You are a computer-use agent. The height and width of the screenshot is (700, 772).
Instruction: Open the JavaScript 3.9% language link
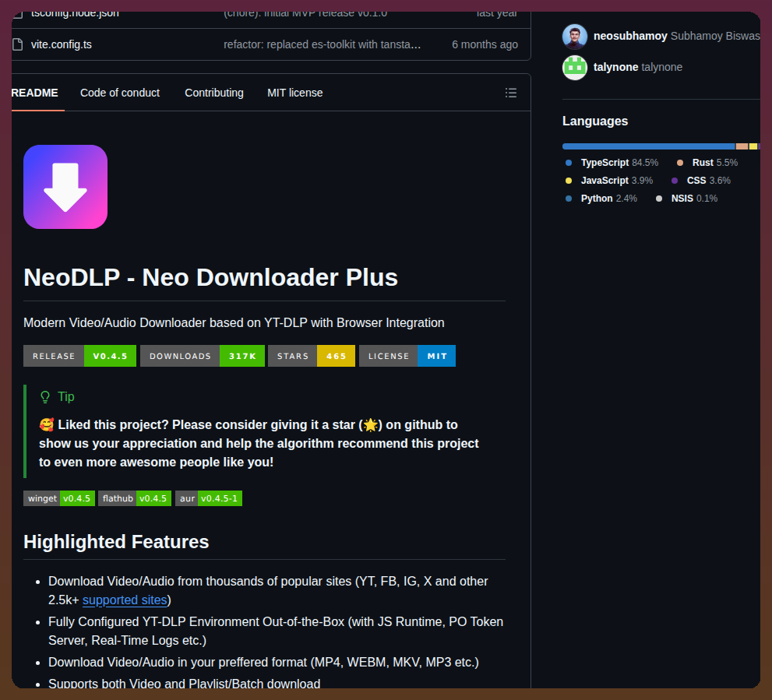click(609, 180)
